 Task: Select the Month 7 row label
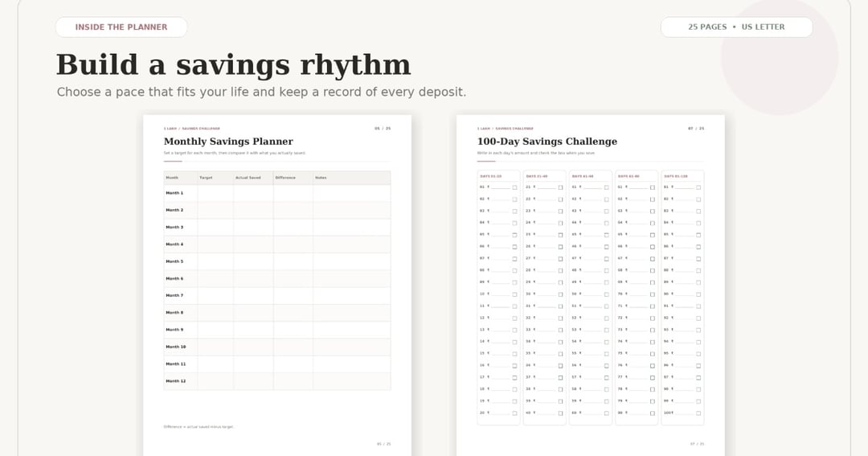[174, 295]
